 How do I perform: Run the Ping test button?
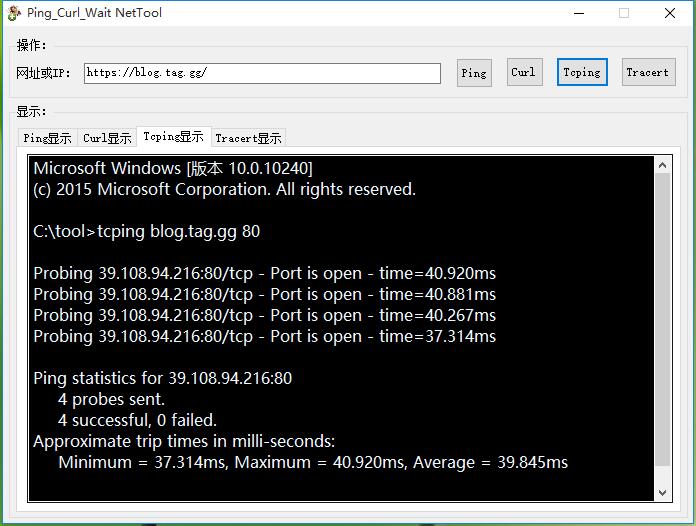point(474,73)
